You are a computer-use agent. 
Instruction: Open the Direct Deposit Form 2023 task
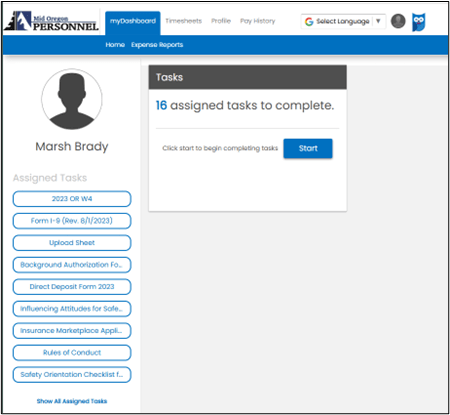(x=72, y=287)
